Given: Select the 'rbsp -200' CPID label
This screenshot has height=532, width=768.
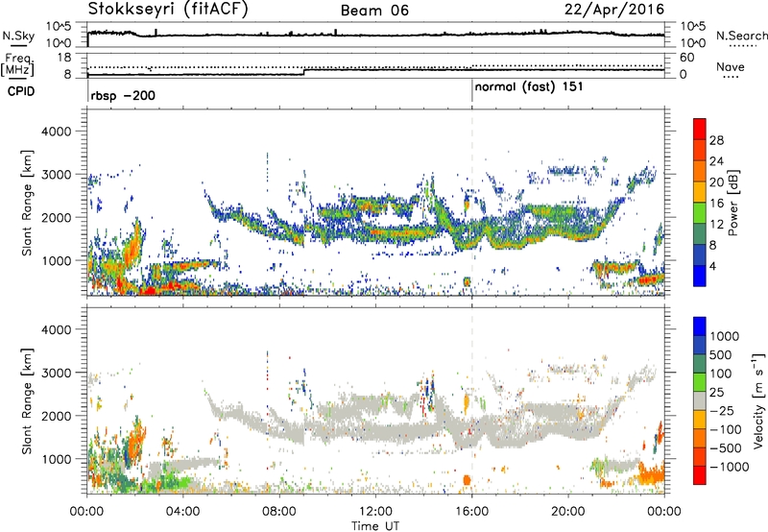Looking at the screenshot, I should (x=123, y=95).
